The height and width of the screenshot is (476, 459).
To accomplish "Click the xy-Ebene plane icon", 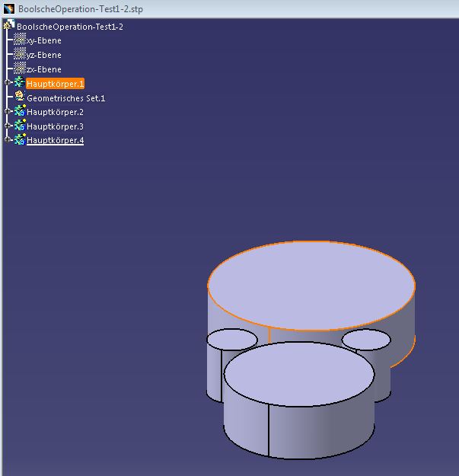I will pyautogui.click(x=20, y=40).
